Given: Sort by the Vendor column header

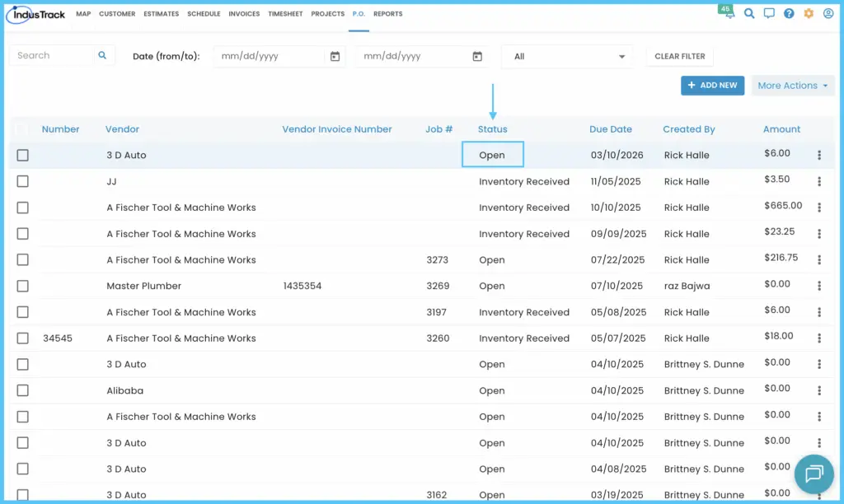Looking at the screenshot, I should point(122,129).
